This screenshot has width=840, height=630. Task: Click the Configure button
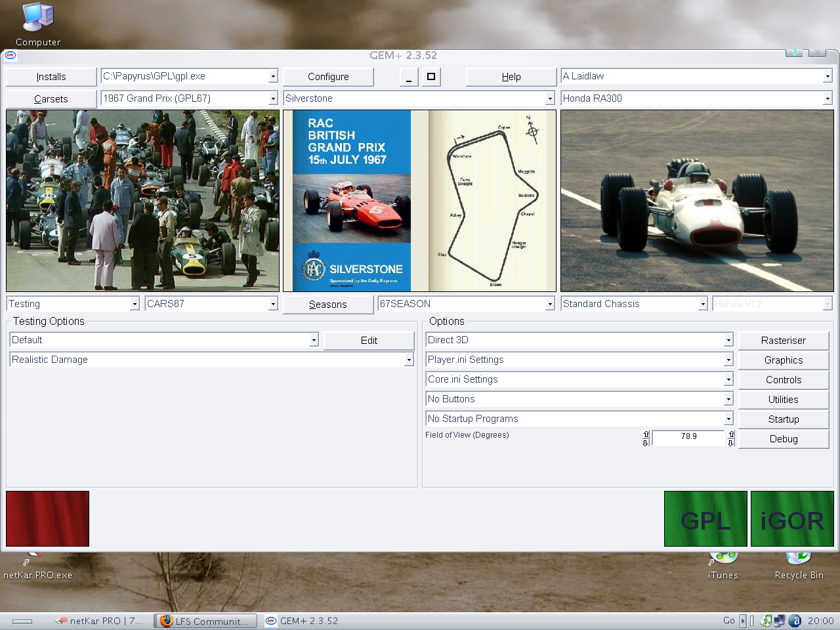(x=328, y=77)
